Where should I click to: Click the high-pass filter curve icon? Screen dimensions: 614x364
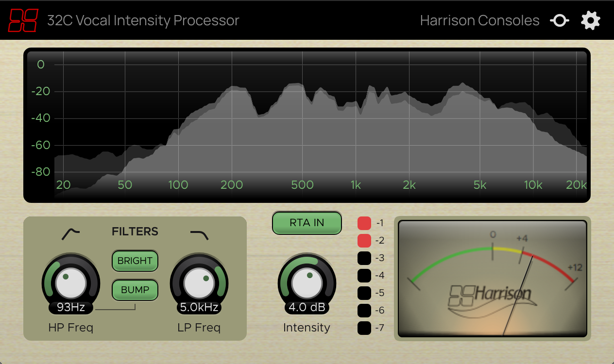pos(71,234)
